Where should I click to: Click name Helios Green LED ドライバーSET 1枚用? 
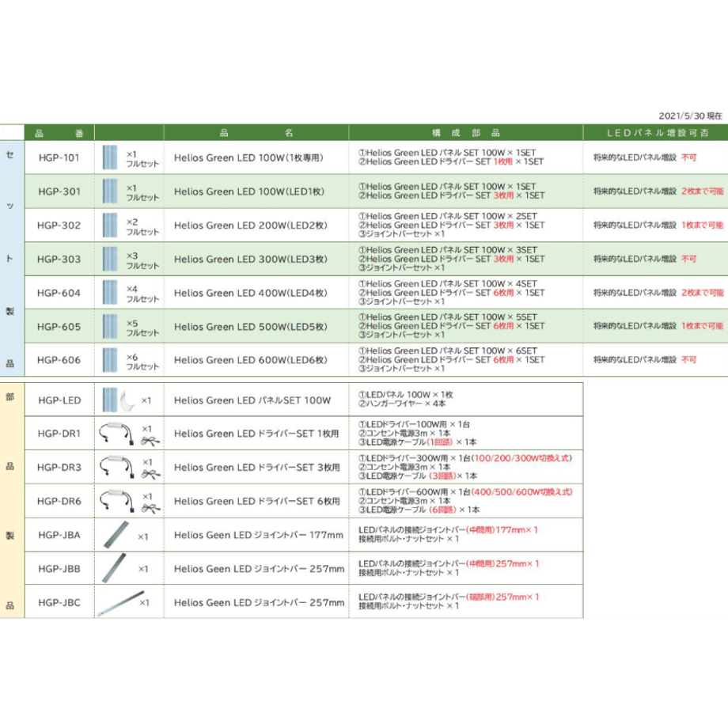256,434
